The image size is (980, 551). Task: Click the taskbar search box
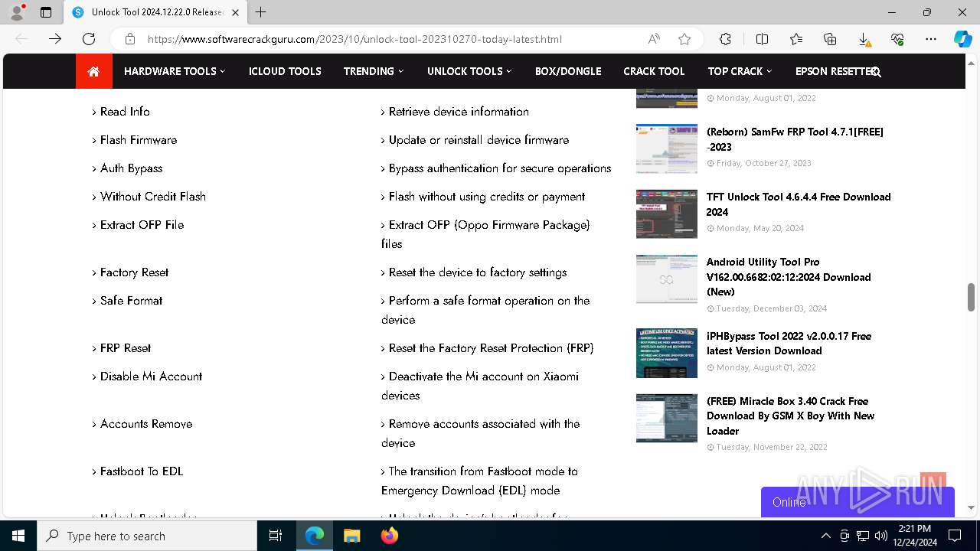[x=147, y=536]
